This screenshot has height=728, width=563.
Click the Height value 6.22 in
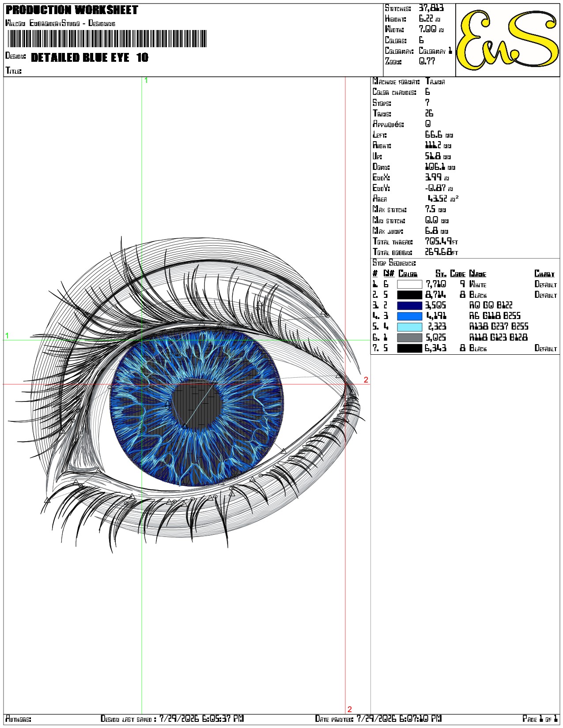tap(430, 19)
